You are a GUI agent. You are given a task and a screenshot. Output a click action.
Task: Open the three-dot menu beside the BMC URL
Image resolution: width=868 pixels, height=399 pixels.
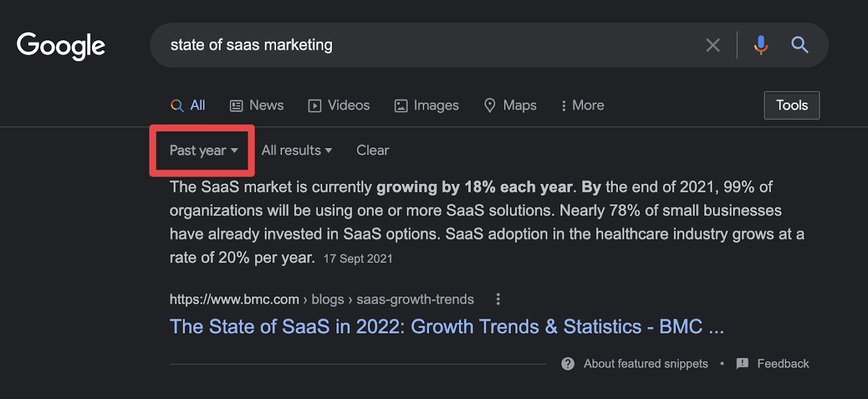pyautogui.click(x=498, y=299)
